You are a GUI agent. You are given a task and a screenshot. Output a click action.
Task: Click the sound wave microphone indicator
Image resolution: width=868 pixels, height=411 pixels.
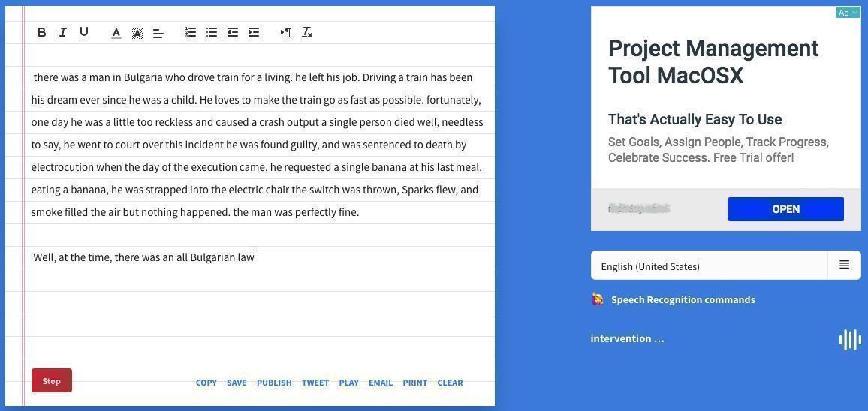pyautogui.click(x=850, y=339)
